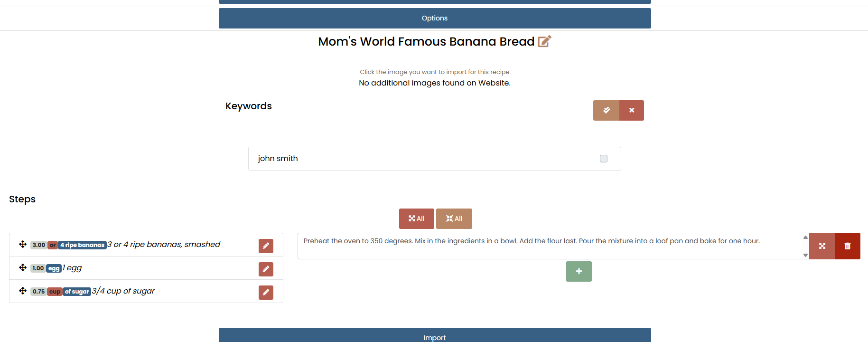Click the step text area's up scroll arrow
Screen dimensions: 868x342
coord(805,237)
